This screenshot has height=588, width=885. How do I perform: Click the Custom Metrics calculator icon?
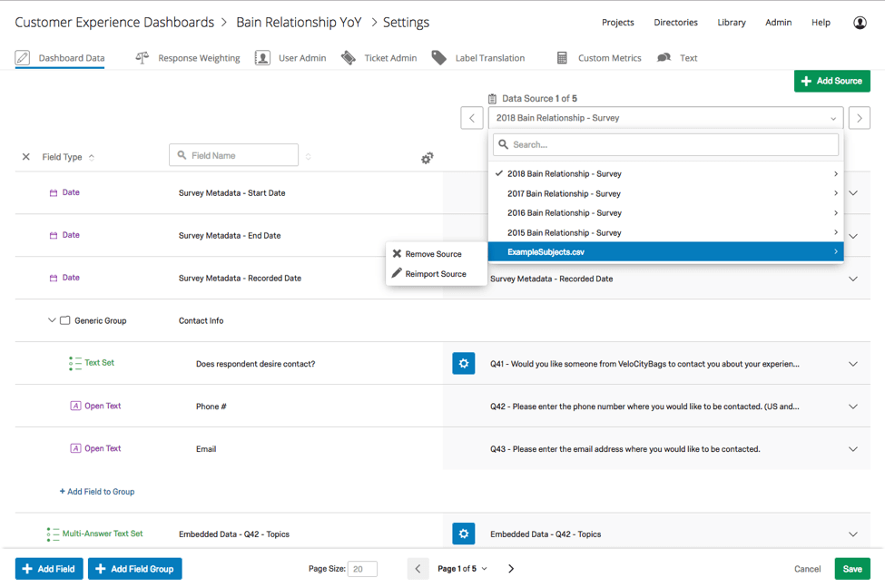(562, 57)
